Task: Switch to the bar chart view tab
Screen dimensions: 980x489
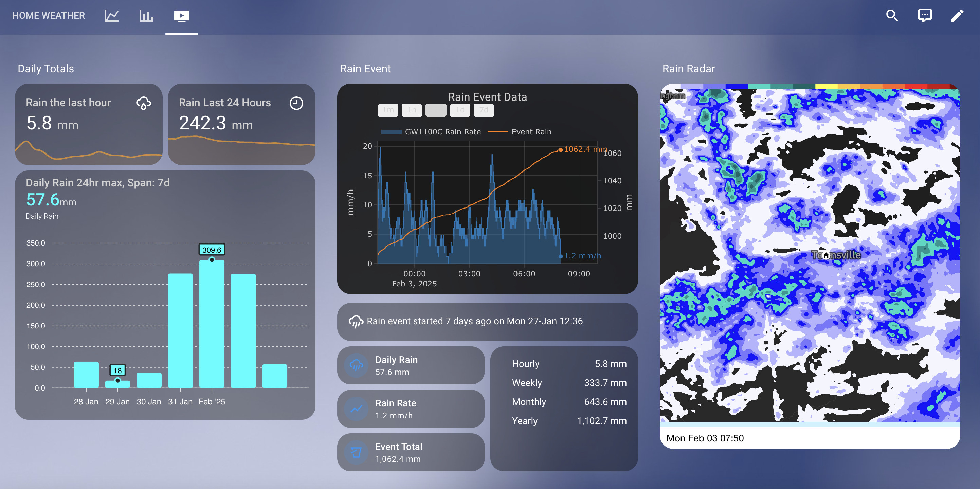Action: pos(146,16)
